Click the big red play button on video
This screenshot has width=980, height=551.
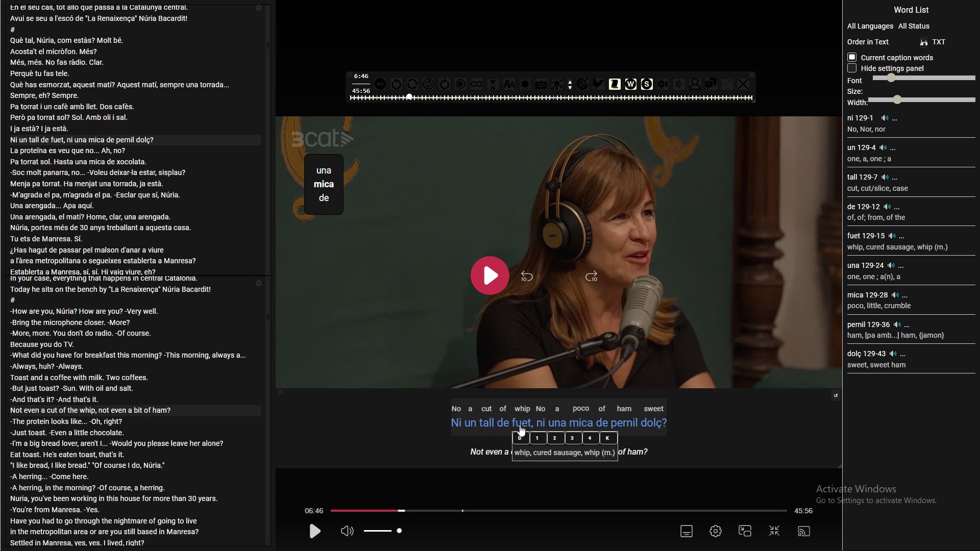click(x=489, y=275)
